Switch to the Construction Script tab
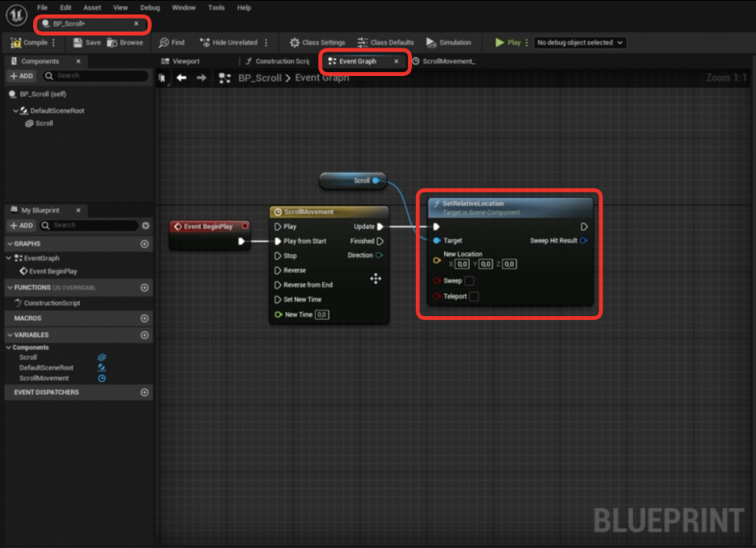Image resolution: width=756 pixels, height=548 pixels. (x=277, y=61)
